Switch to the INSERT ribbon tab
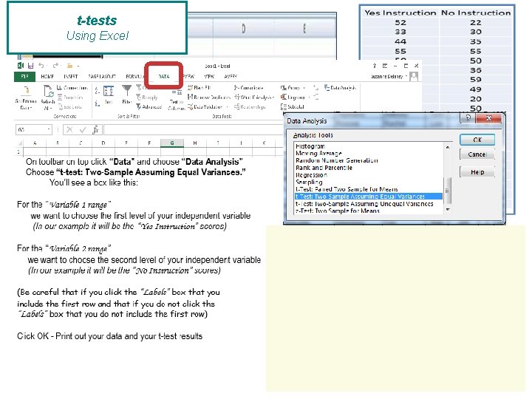 (x=71, y=77)
